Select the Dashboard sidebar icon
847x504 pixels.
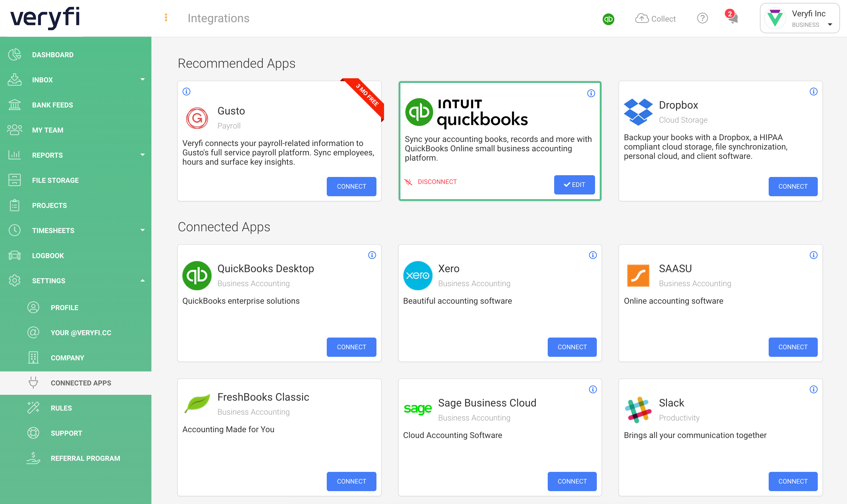(x=14, y=54)
